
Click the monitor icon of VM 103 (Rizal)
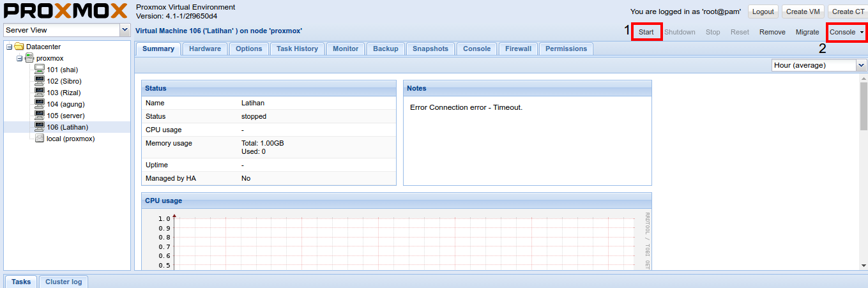pyautogui.click(x=40, y=93)
